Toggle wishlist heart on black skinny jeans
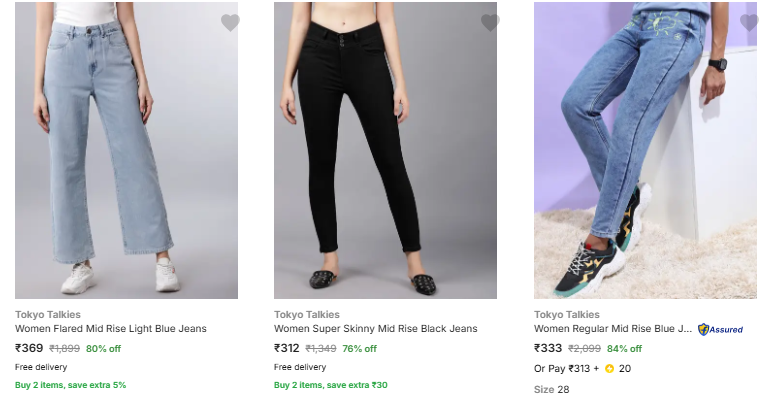 click(490, 23)
